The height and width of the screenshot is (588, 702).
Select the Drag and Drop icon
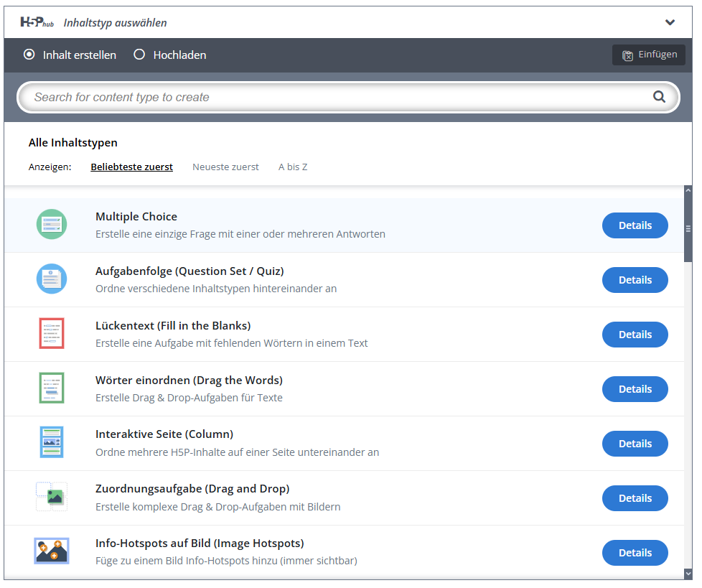coord(52,497)
